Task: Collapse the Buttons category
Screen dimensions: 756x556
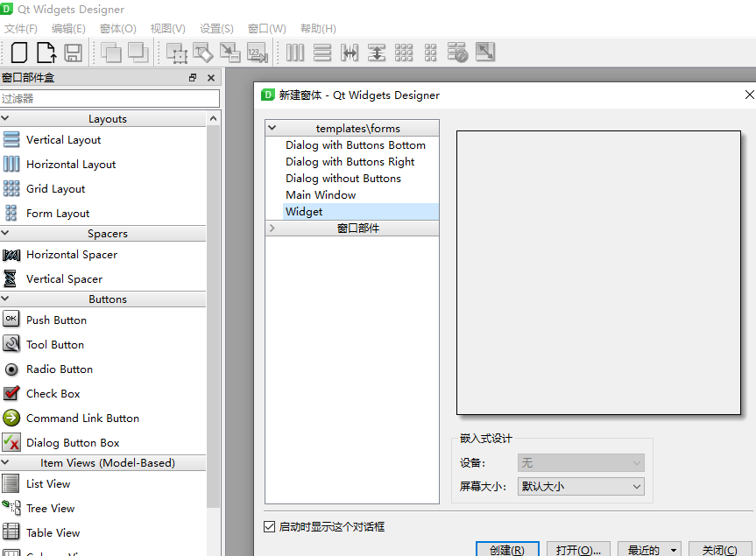Action: 5,299
